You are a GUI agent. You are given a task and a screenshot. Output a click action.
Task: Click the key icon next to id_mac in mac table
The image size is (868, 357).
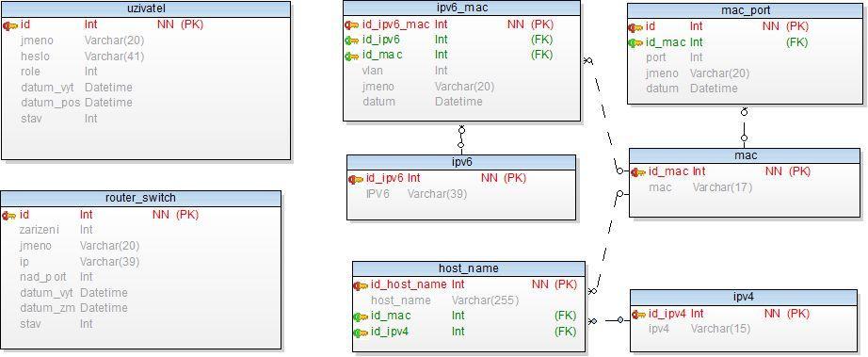(638, 172)
